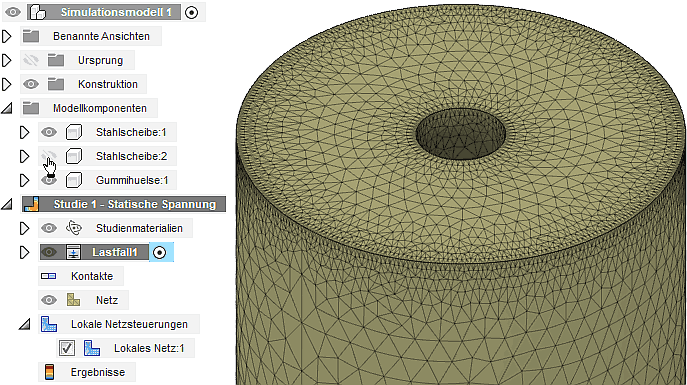Click the Ursprung folder icon
The width and height of the screenshot is (687, 385).
point(56,60)
